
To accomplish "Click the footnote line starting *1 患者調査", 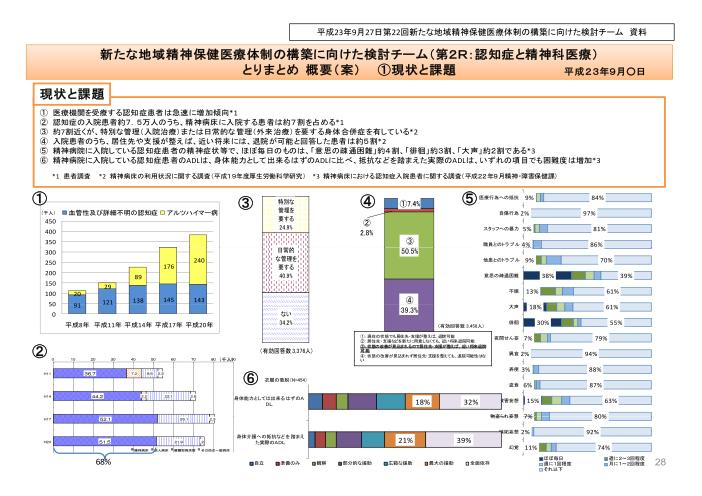I will [304, 176].
